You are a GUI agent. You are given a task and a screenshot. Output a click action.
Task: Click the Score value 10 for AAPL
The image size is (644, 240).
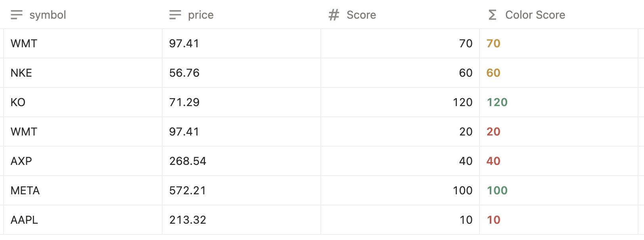[467, 220]
